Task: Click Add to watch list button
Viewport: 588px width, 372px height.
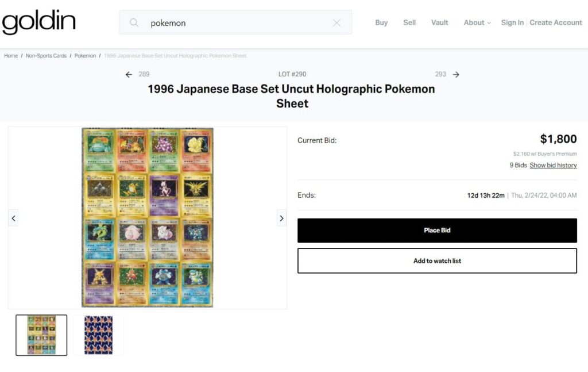Action: pos(437,260)
